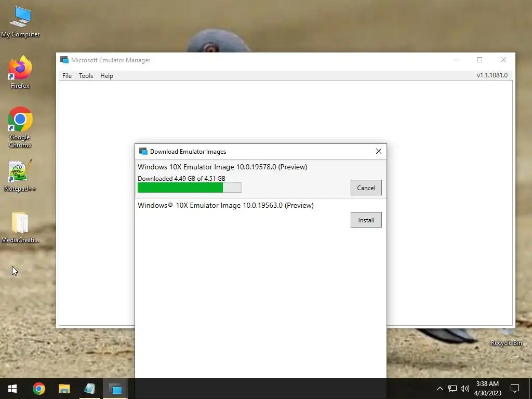
Task: Switch to the notepad-like app in the taskbar
Action: [89, 389]
